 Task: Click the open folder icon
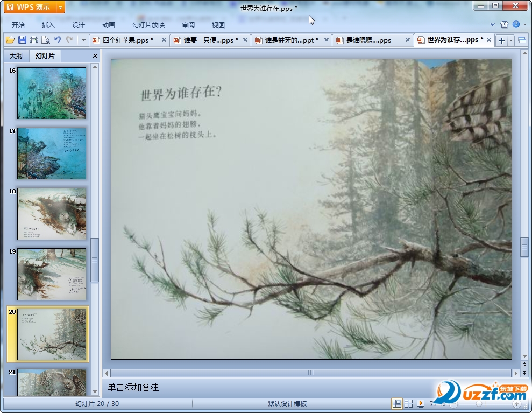[x=10, y=40]
